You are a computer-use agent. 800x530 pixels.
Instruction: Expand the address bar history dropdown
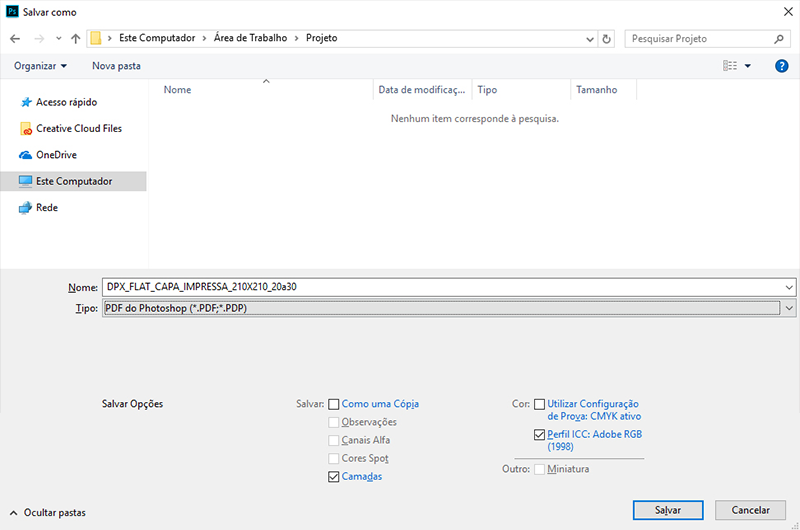(588, 39)
